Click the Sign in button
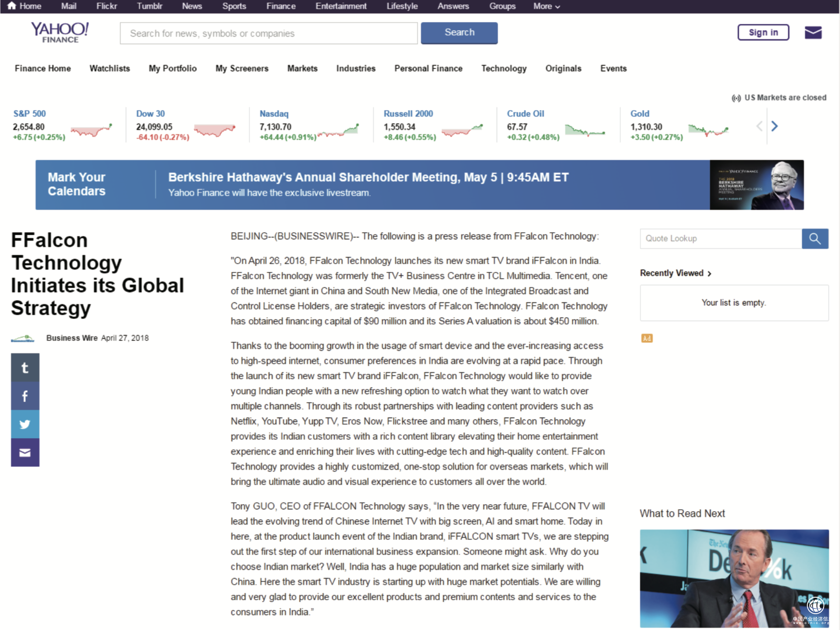 coord(763,32)
